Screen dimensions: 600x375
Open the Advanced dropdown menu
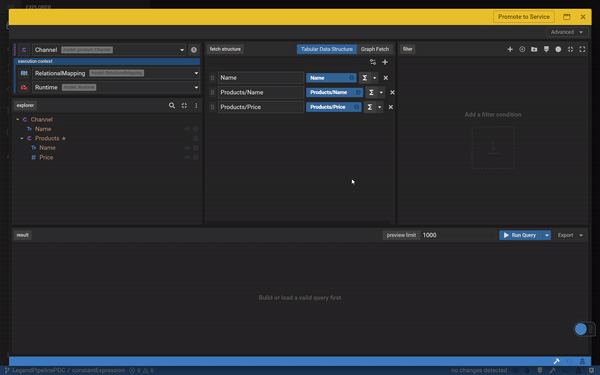coord(567,32)
